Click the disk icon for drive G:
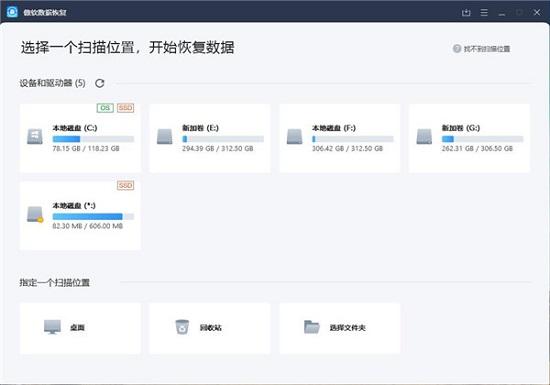The image size is (550, 385). [424, 136]
